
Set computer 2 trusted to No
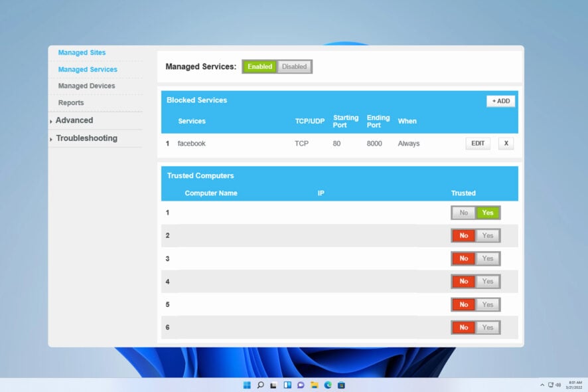pyautogui.click(x=463, y=235)
